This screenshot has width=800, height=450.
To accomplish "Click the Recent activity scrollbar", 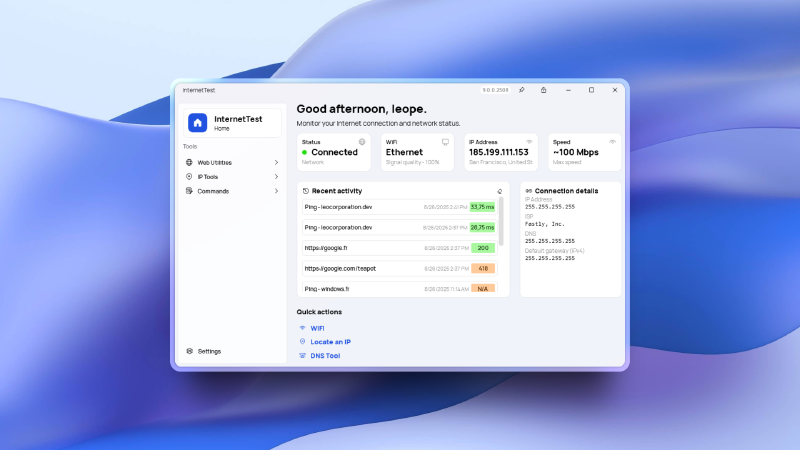I will click(x=502, y=222).
